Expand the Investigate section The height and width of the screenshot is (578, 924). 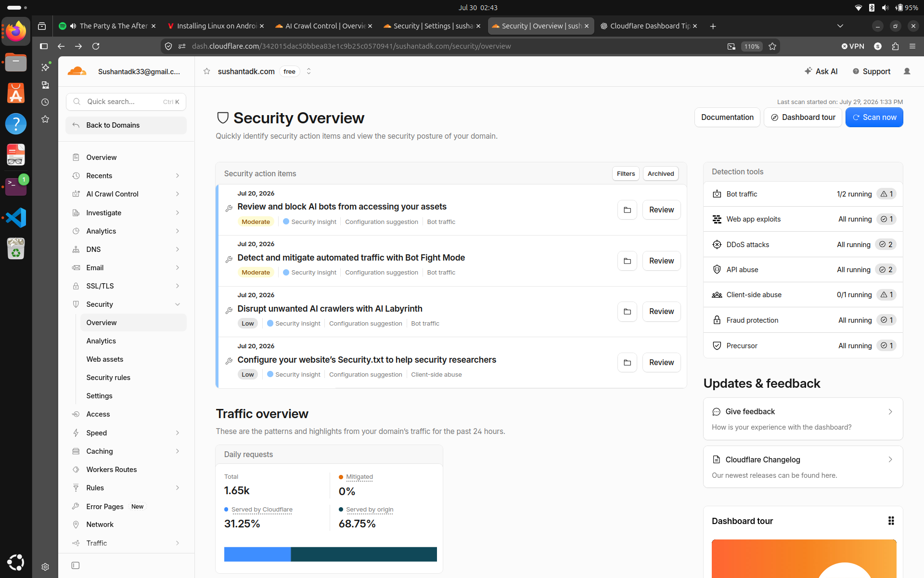(x=127, y=213)
